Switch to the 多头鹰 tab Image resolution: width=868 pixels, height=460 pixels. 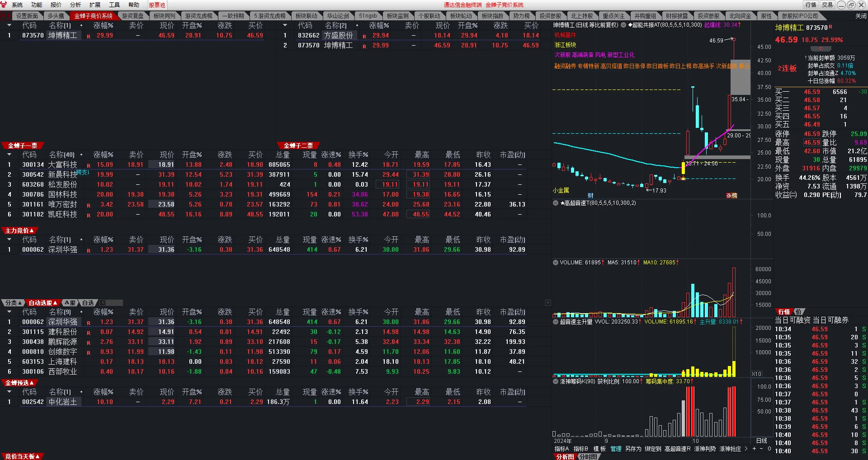56,16
